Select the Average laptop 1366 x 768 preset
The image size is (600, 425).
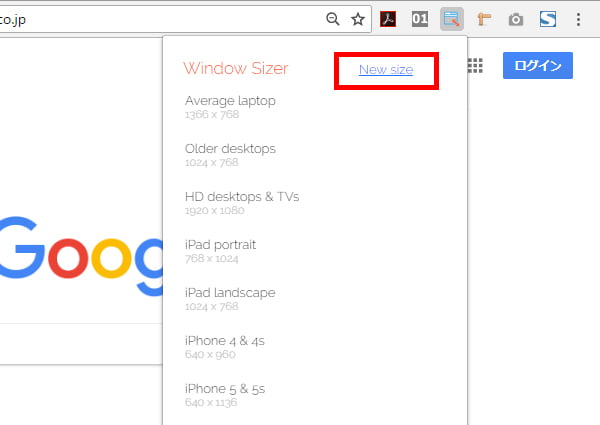pyautogui.click(x=230, y=106)
